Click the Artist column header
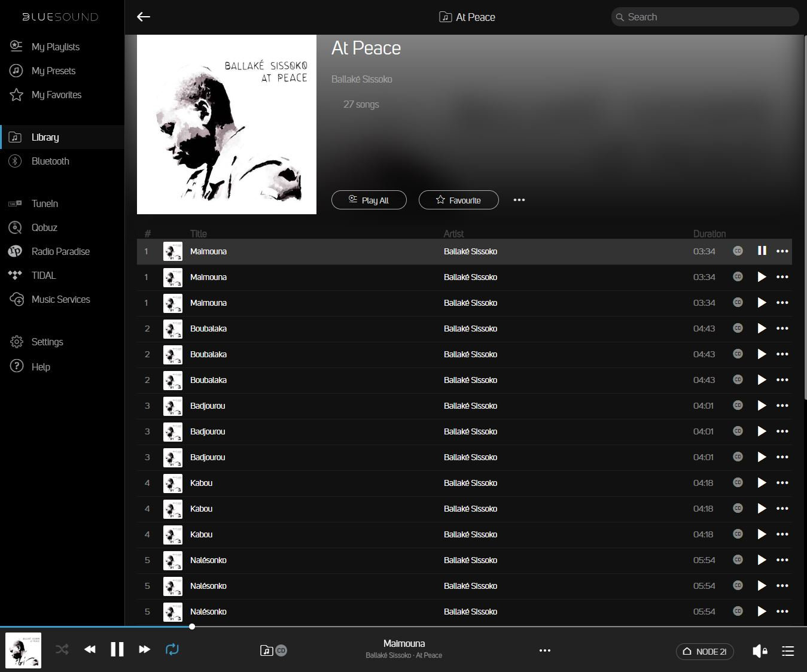 pos(453,233)
